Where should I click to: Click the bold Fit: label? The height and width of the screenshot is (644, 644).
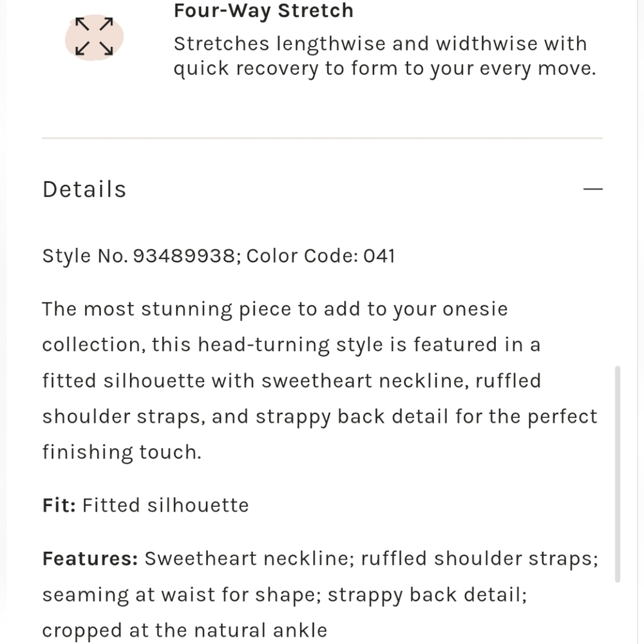tap(59, 505)
